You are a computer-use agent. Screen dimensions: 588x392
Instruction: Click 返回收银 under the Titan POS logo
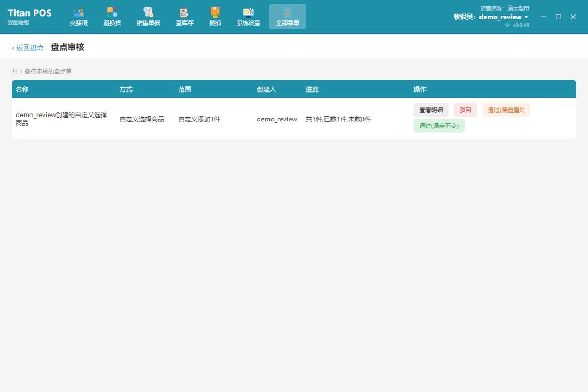point(18,22)
